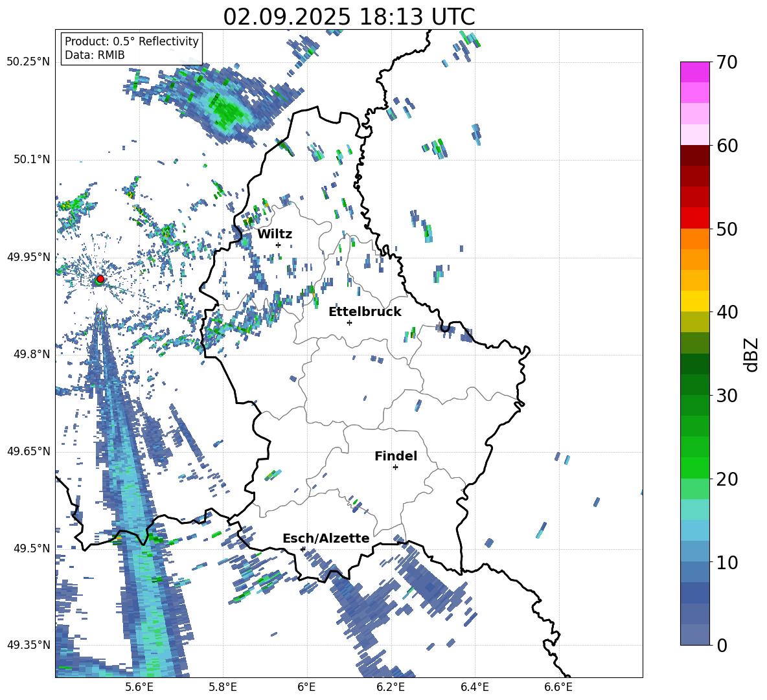Screen dimensions: 767x700
Task: Click the dBZ colorbar axis label
Action: (751, 354)
